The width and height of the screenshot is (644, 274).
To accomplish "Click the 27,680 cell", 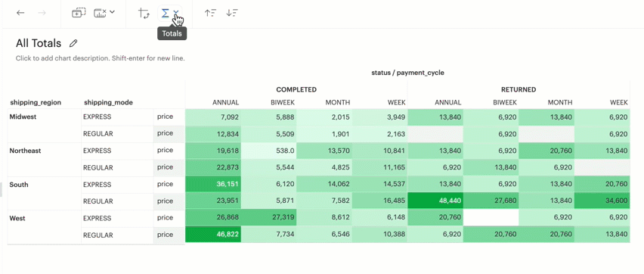I will click(x=491, y=201).
